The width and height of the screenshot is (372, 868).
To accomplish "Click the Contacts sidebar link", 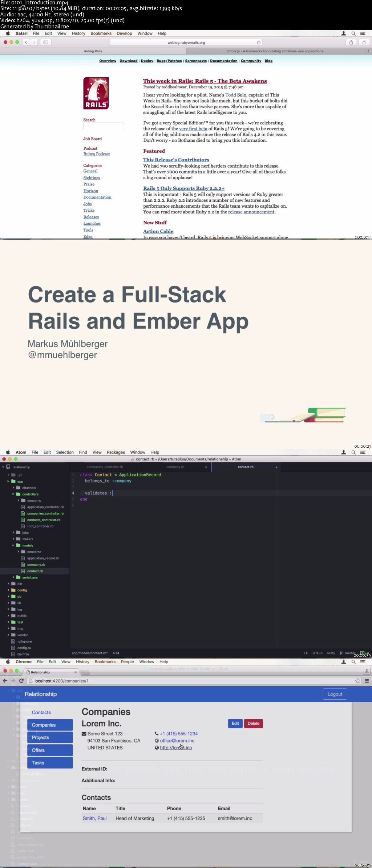I will coord(41,712).
